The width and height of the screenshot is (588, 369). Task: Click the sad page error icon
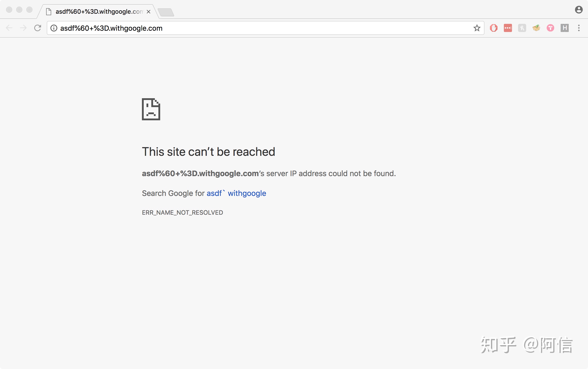[x=151, y=109]
